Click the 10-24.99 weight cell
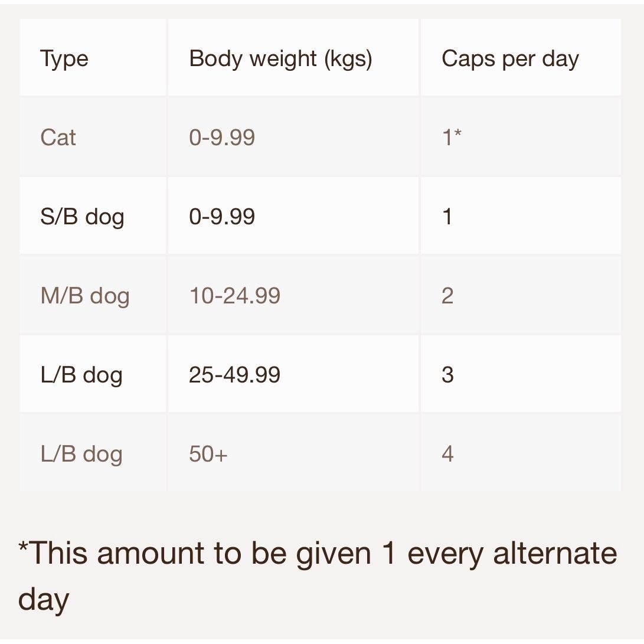Viewport: 644px width, 644px height. click(x=293, y=295)
